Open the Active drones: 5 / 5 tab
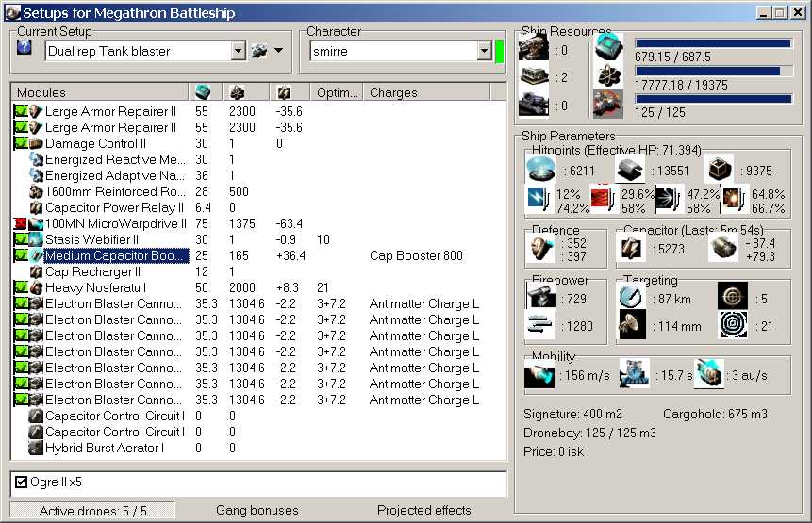Image resolution: width=812 pixels, height=523 pixels. click(92, 511)
